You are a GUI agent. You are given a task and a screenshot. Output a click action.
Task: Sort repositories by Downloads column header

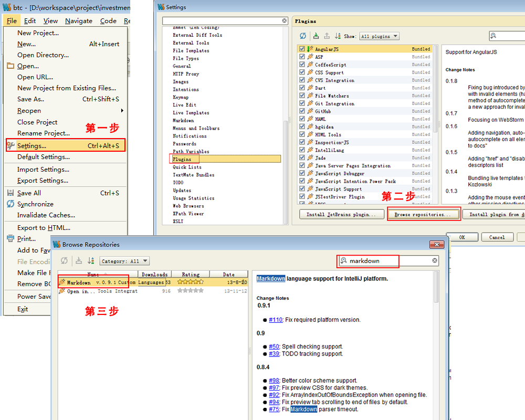click(x=155, y=274)
